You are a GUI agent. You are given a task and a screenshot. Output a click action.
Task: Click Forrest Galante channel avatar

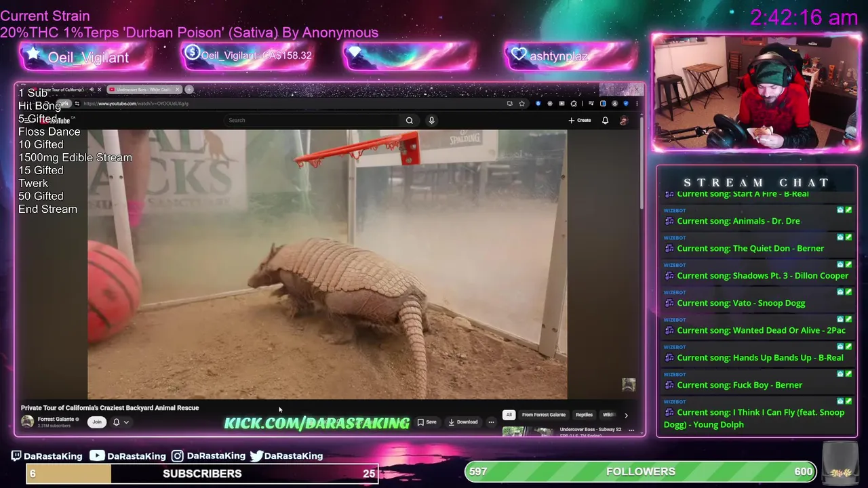click(27, 422)
